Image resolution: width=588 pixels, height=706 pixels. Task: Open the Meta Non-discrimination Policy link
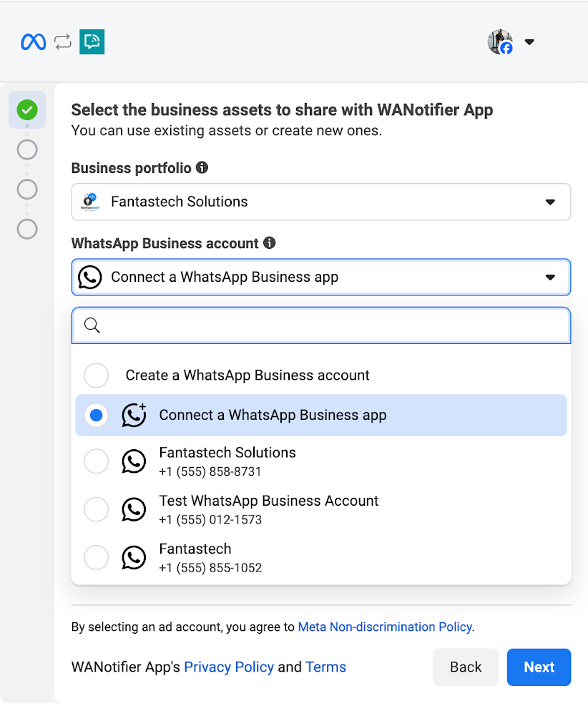384,627
